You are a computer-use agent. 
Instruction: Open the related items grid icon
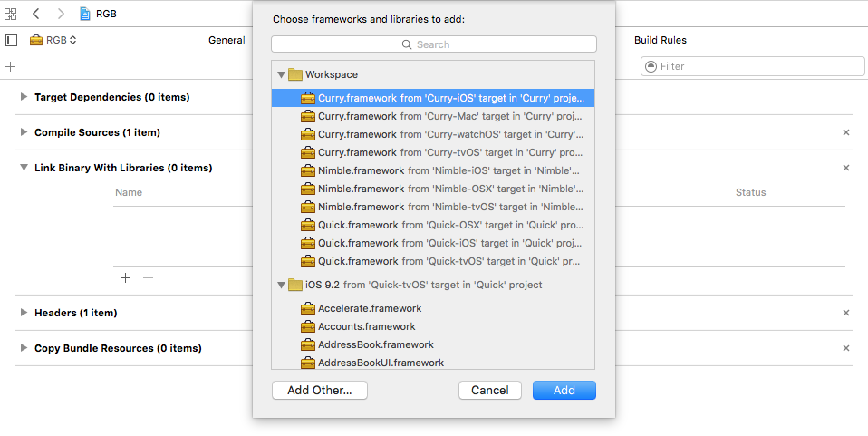click(10, 14)
